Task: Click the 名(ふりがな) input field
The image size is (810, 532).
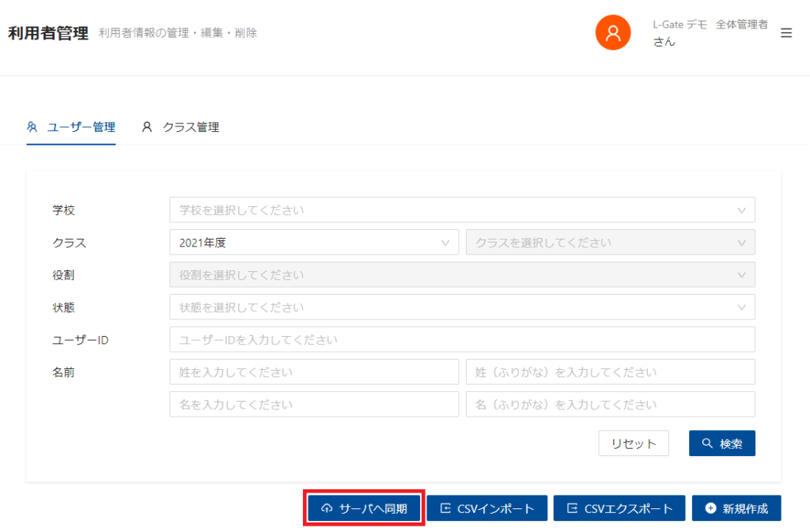Action: 610,404
